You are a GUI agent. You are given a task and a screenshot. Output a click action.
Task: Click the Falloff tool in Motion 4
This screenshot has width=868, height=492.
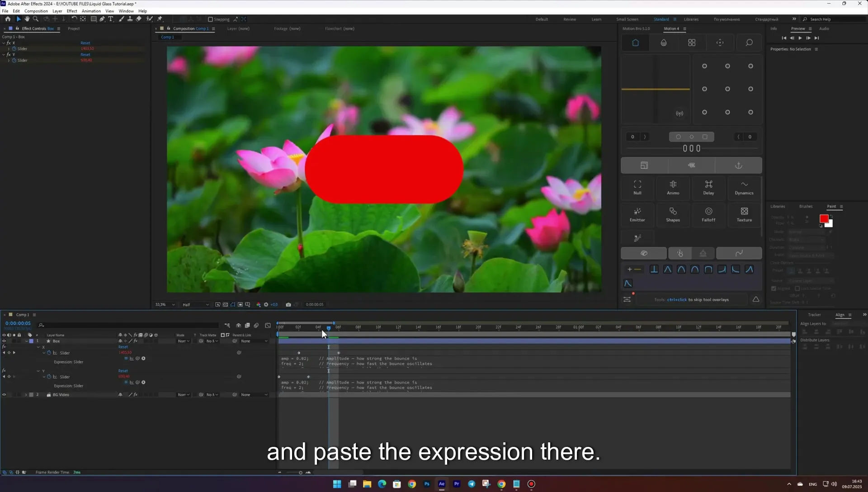(708, 215)
